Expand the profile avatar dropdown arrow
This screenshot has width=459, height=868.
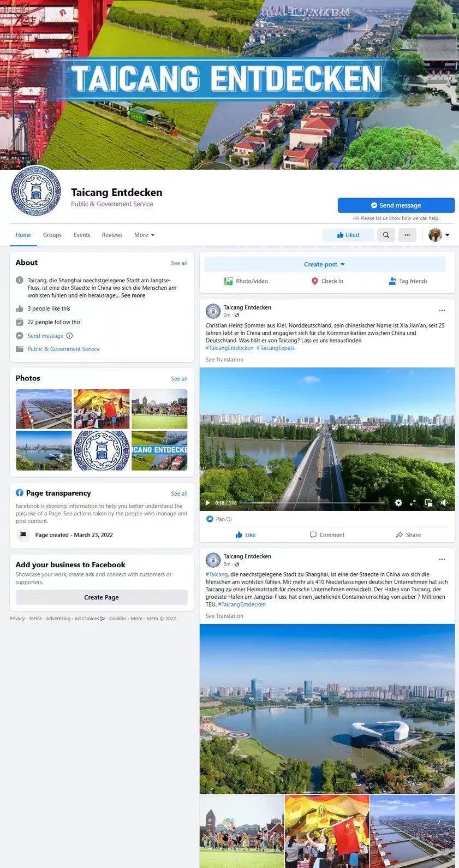tap(448, 235)
